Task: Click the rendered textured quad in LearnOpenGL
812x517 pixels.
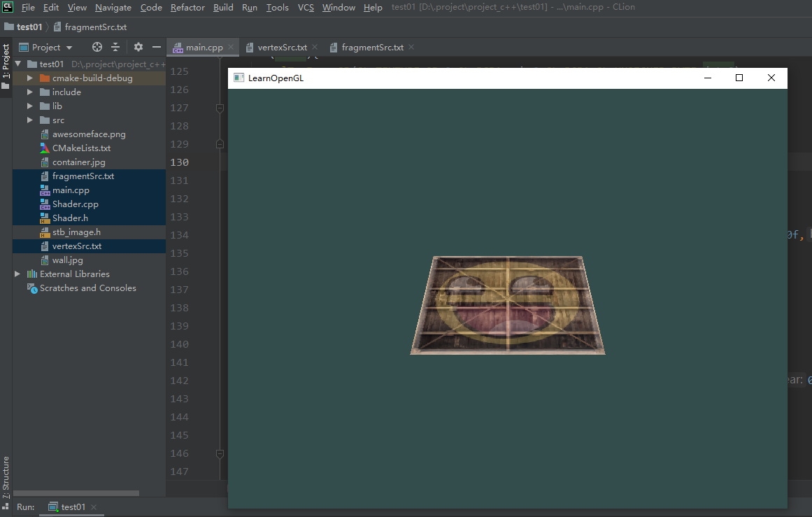Action: click(508, 306)
